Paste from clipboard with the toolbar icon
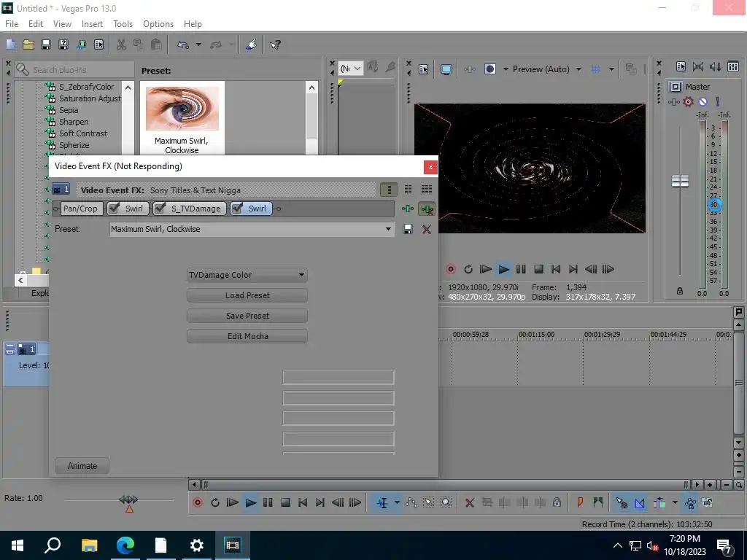 (x=156, y=44)
